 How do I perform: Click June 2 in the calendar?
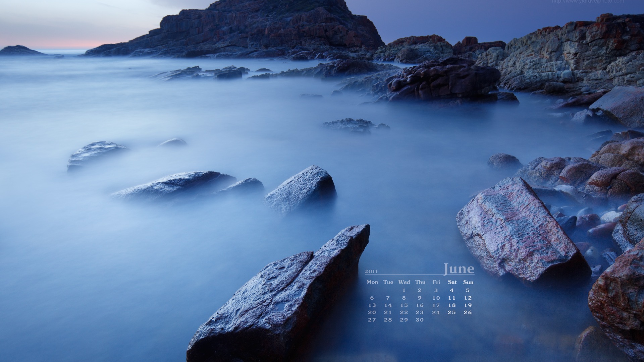[x=420, y=291]
